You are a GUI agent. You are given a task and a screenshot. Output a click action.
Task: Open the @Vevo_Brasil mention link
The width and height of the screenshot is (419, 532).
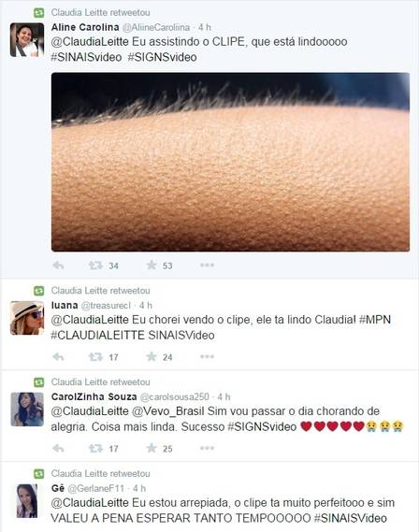click(168, 411)
